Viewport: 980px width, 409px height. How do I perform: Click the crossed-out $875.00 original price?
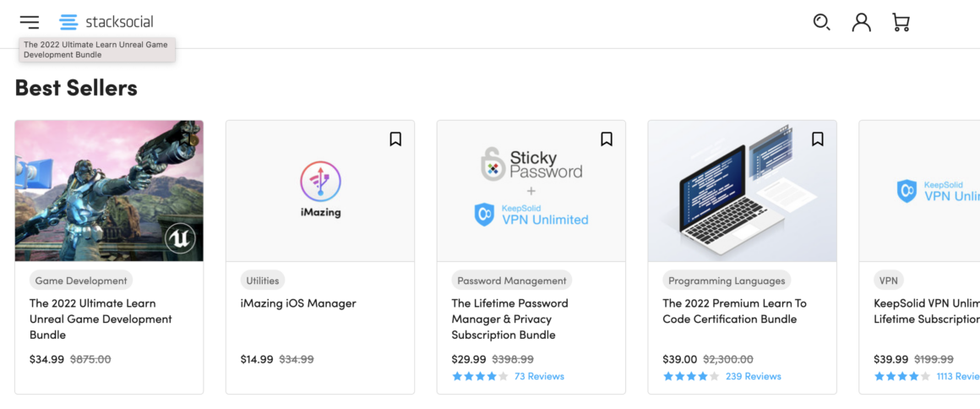point(90,360)
